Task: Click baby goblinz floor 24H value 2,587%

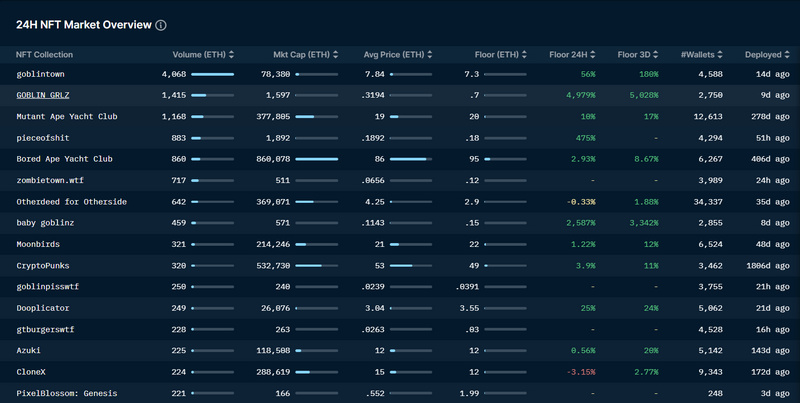Action: pyautogui.click(x=581, y=223)
